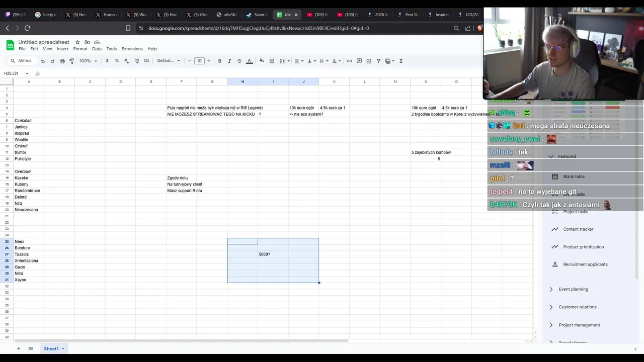Image resolution: width=644 pixels, height=362 pixels.
Task: Choose the Recruitment applicants template
Action: click(x=585, y=264)
